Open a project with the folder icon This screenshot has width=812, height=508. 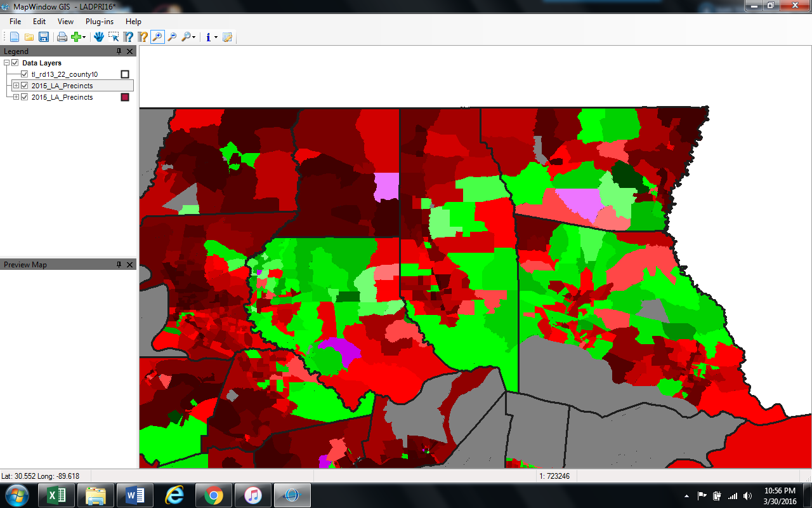(29, 37)
